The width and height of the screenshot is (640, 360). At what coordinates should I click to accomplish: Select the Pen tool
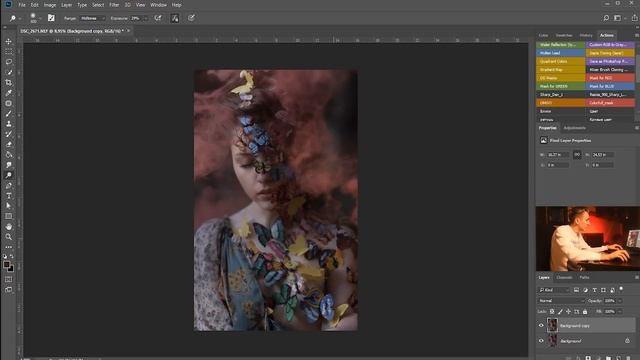[9, 185]
